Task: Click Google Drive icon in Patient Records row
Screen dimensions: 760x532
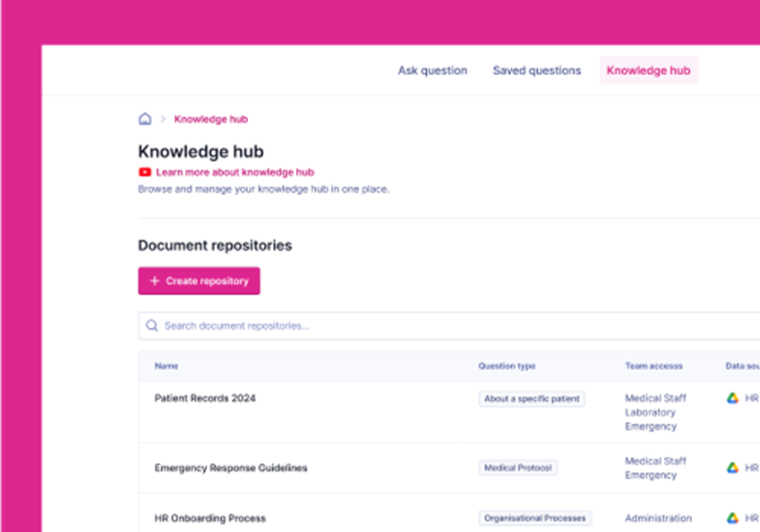Action: pos(733,398)
